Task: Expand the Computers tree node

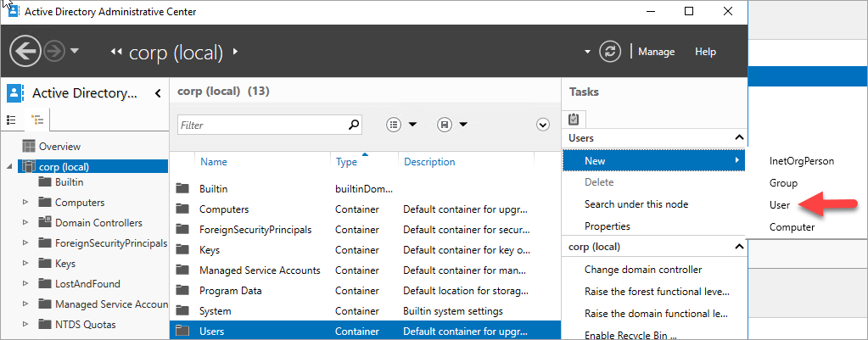Action: click(25, 203)
